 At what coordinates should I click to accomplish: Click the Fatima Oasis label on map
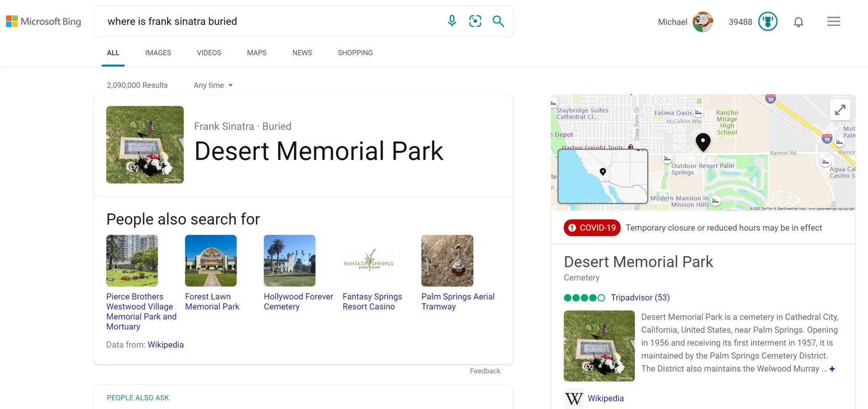[x=673, y=113]
